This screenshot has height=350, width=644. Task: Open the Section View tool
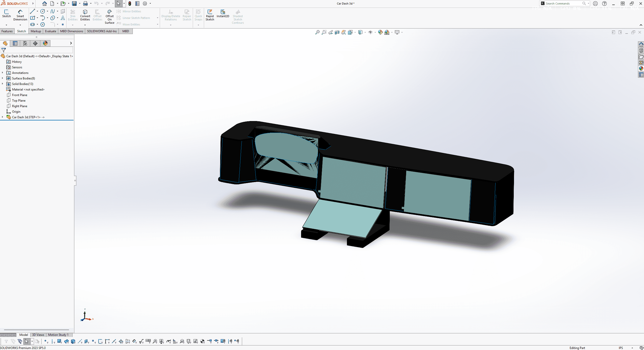point(337,32)
